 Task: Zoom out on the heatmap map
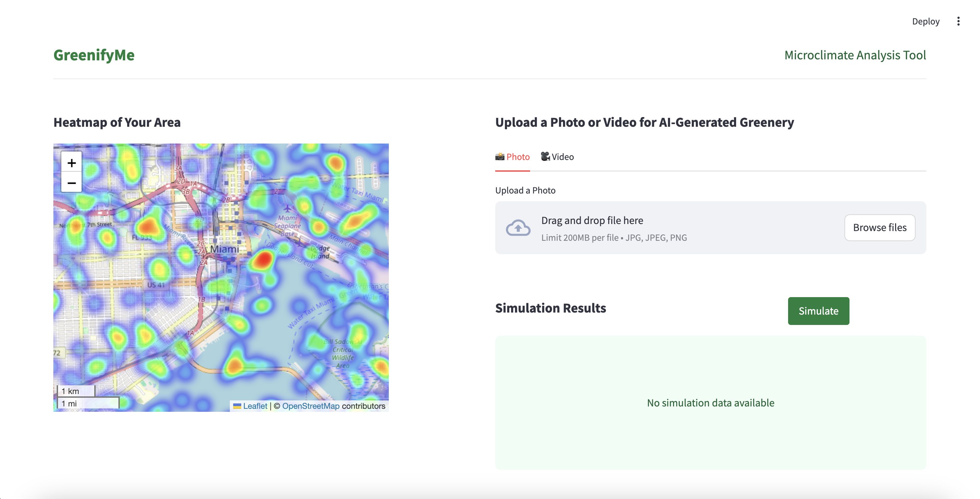[x=71, y=183]
